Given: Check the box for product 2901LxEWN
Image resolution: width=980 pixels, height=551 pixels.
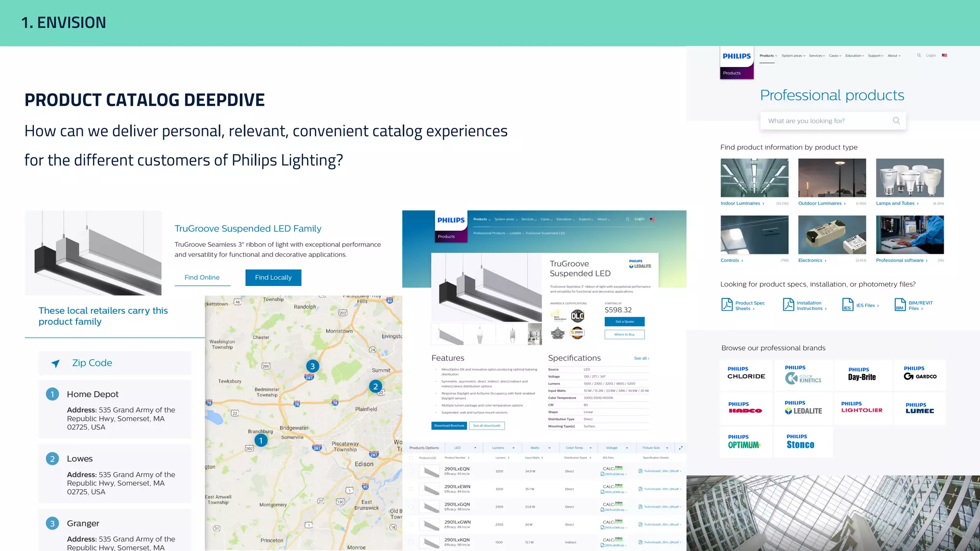Looking at the screenshot, I should [411, 489].
